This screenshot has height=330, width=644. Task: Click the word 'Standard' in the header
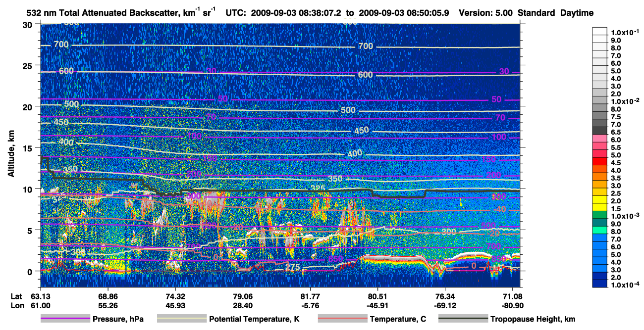coord(537,13)
